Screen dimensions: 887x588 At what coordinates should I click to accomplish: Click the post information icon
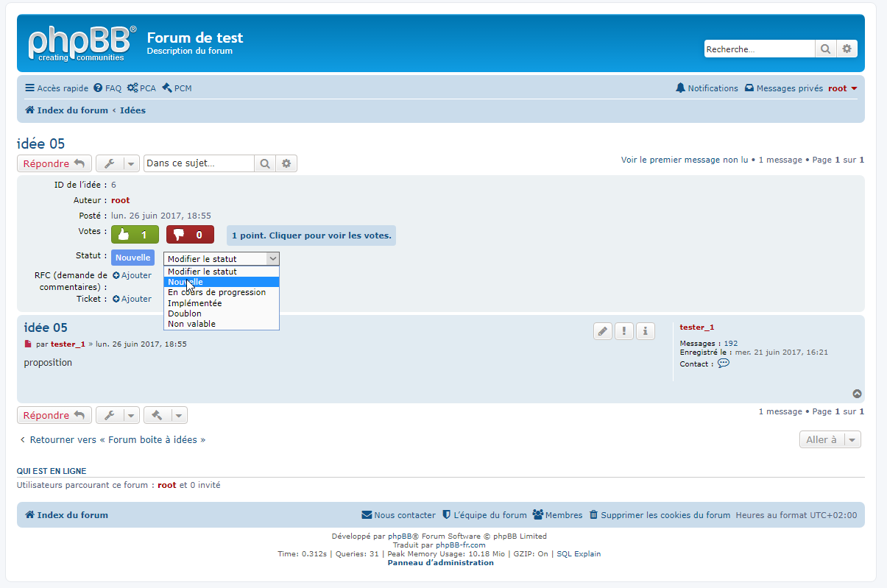(x=646, y=331)
